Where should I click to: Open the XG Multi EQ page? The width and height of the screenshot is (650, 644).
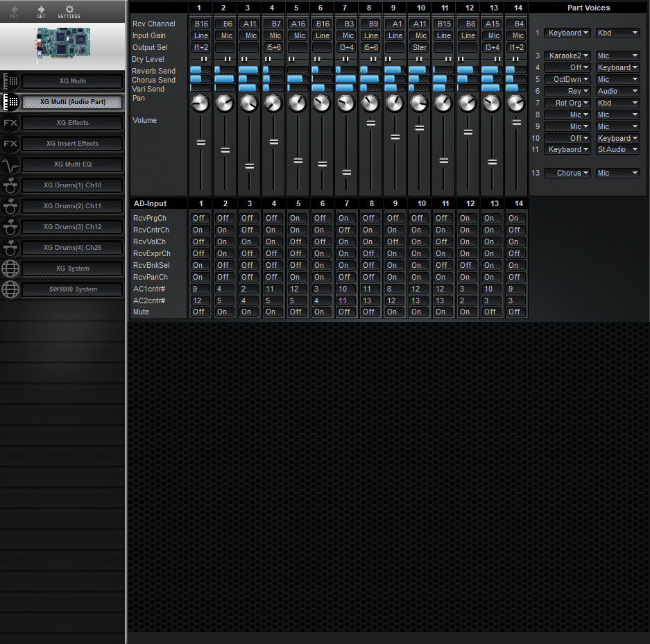[x=73, y=164]
